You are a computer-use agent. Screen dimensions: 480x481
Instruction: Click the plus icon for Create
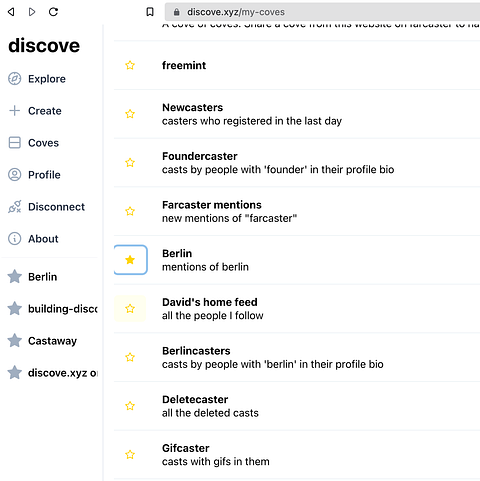14,111
